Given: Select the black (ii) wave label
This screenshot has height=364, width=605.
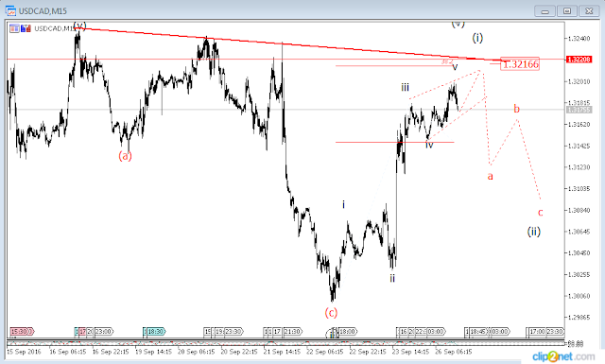Looking at the screenshot, I should [534, 232].
